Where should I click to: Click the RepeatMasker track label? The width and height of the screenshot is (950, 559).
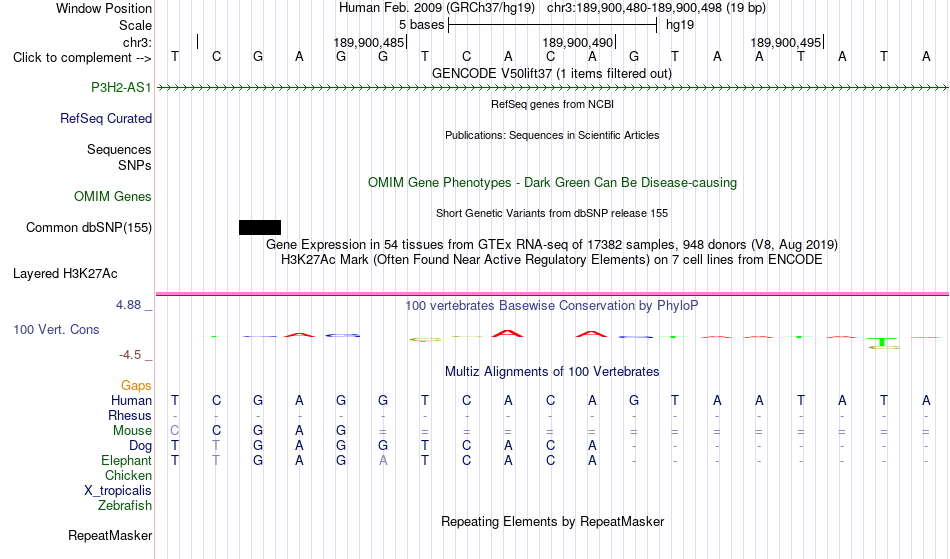110,536
